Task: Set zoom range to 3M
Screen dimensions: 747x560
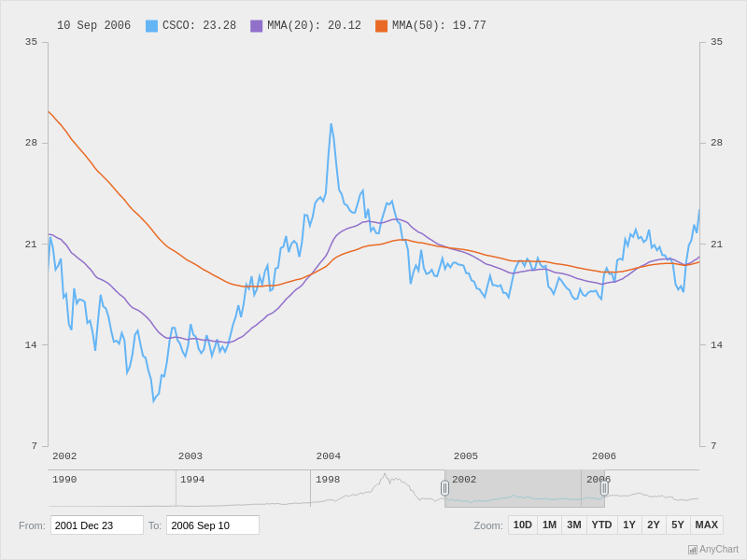Action: [x=574, y=525]
